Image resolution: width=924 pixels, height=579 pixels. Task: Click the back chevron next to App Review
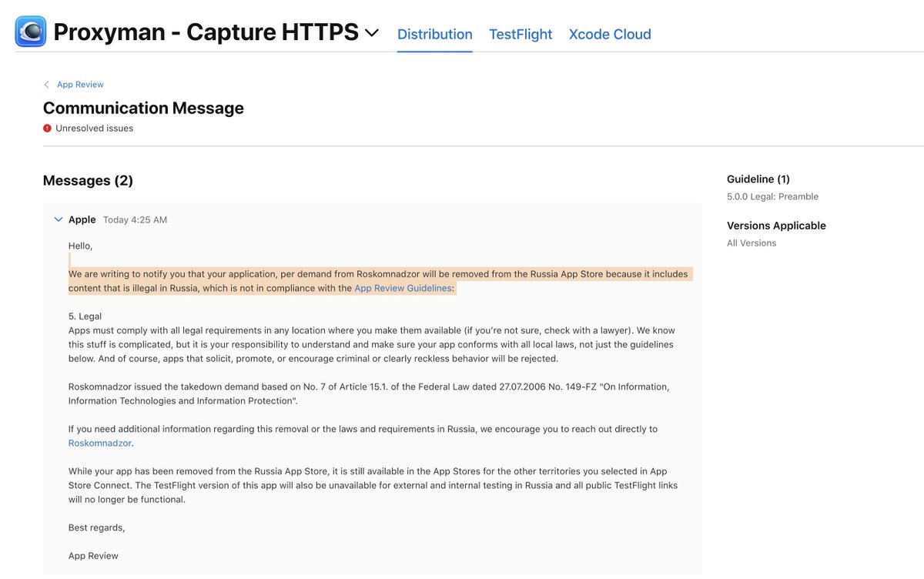pos(47,85)
